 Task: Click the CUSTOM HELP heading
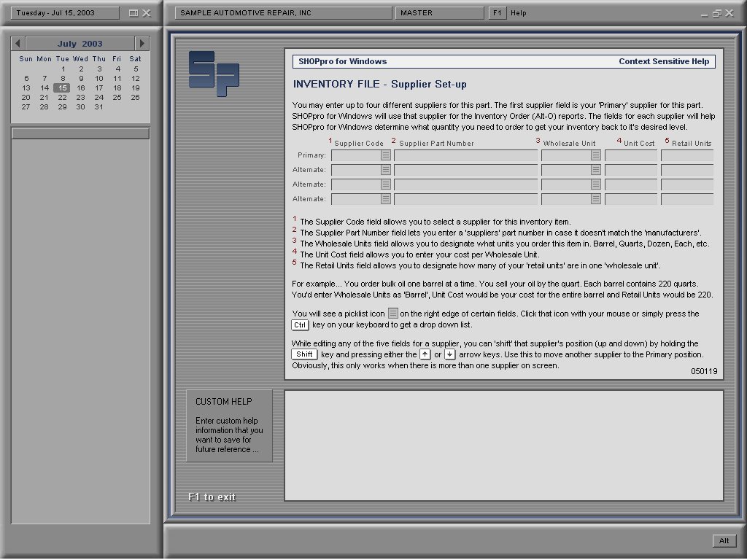click(x=223, y=402)
